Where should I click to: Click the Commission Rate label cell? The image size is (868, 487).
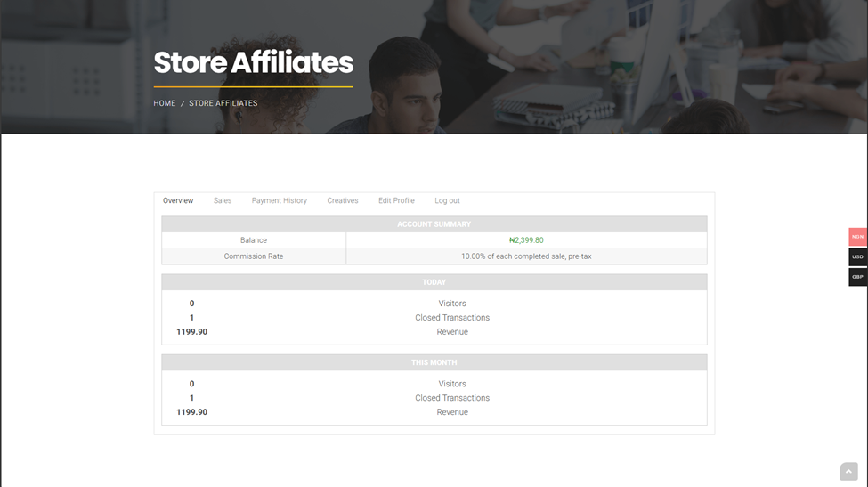[254, 256]
